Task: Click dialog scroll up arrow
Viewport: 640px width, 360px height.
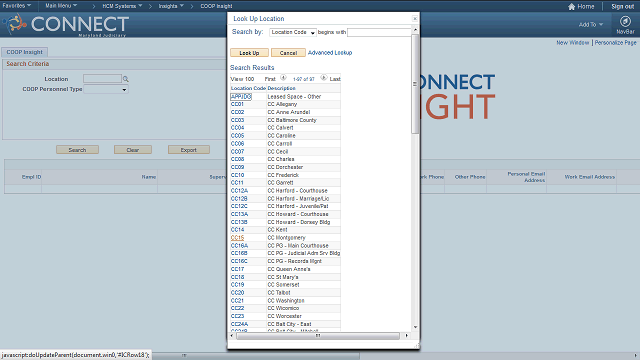Action: [x=415, y=30]
